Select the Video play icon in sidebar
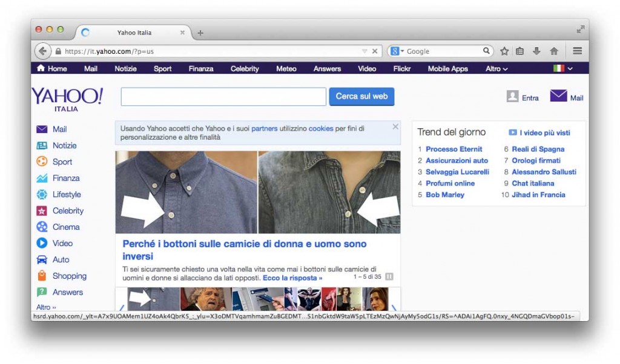 pos(42,243)
